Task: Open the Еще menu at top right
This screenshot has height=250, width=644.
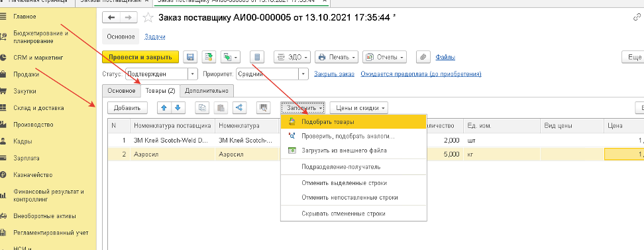Action: (633, 57)
